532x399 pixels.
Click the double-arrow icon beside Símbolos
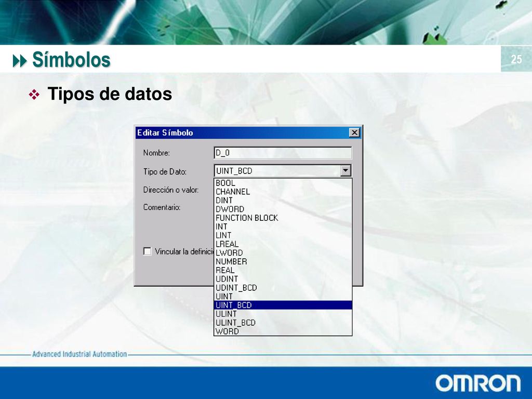click(x=20, y=61)
